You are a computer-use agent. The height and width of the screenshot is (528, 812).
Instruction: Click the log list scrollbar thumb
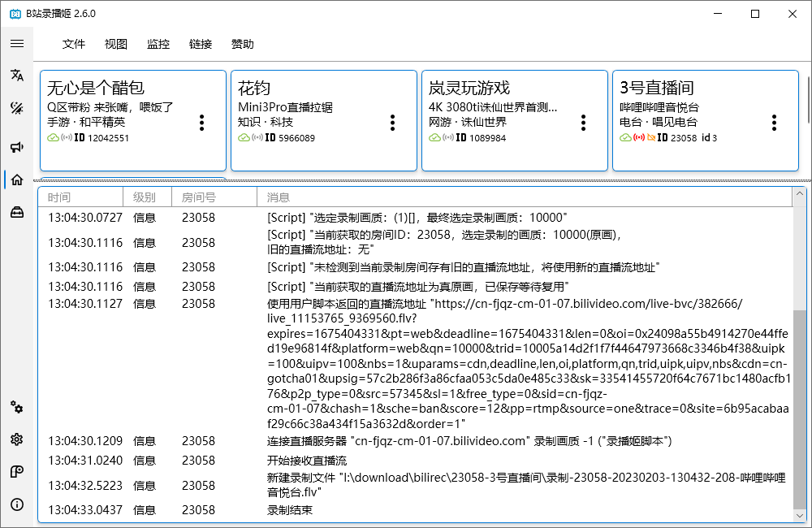pos(800,409)
